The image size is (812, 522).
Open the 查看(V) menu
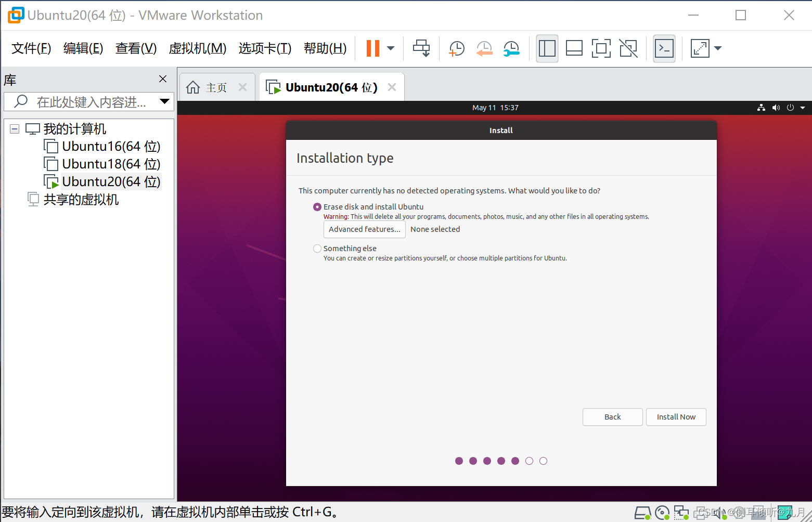click(136, 48)
